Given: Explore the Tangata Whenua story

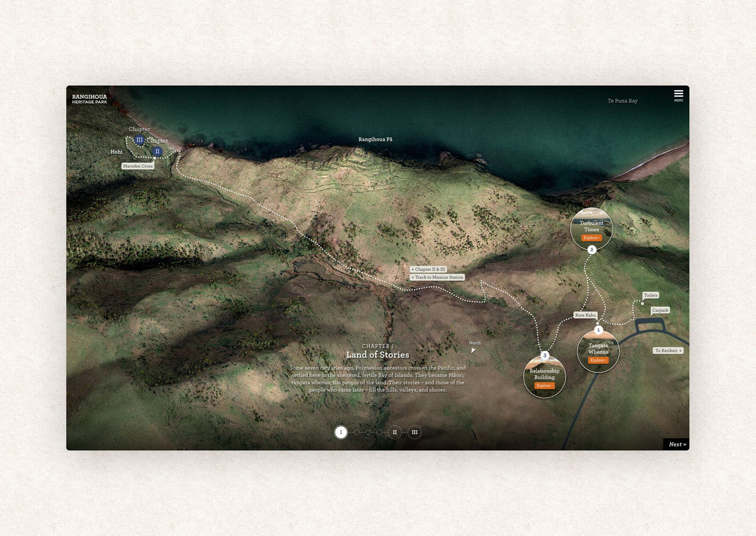Looking at the screenshot, I should pos(598,360).
